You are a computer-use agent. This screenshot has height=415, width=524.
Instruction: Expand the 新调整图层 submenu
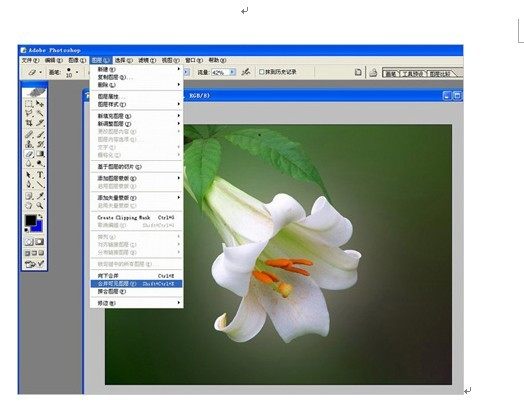click(x=137, y=124)
